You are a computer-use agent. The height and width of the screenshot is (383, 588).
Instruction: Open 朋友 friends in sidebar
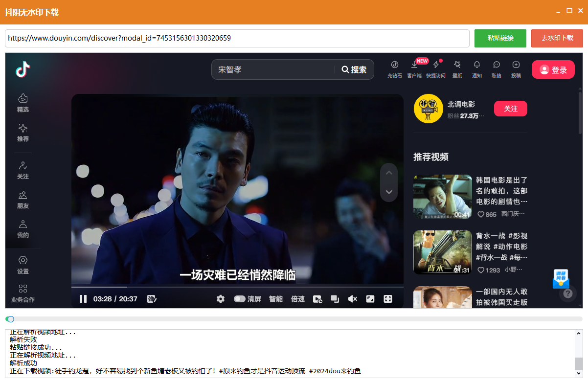(23, 199)
